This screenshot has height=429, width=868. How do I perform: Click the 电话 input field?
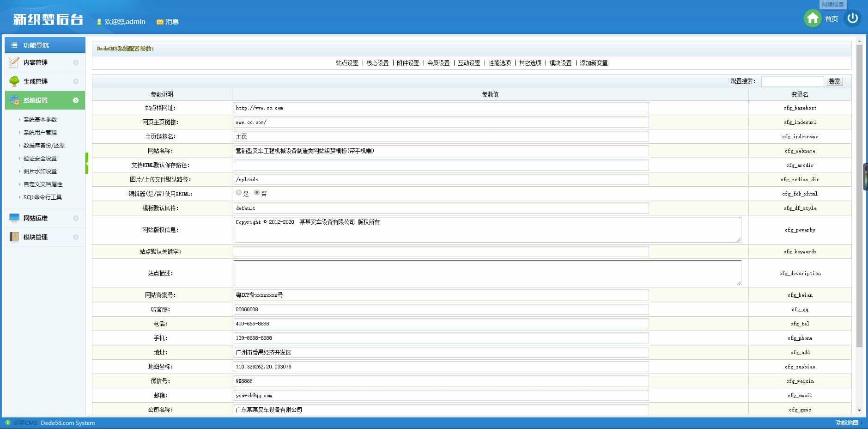(x=441, y=324)
